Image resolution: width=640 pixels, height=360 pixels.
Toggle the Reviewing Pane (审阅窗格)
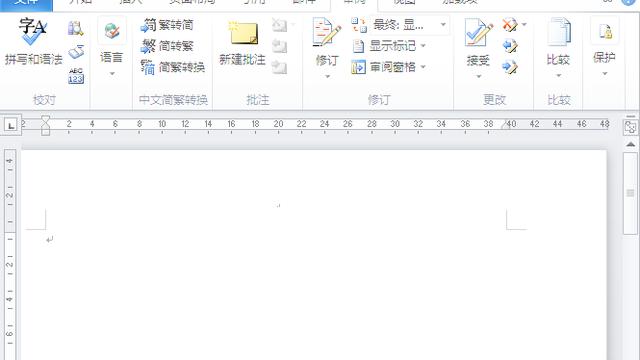click(384, 67)
